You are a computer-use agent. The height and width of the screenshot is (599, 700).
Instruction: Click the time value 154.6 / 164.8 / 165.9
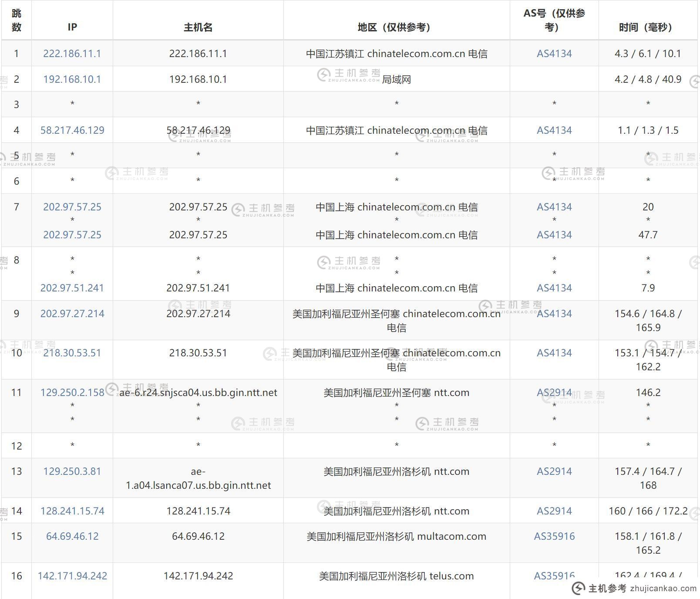pos(648,321)
